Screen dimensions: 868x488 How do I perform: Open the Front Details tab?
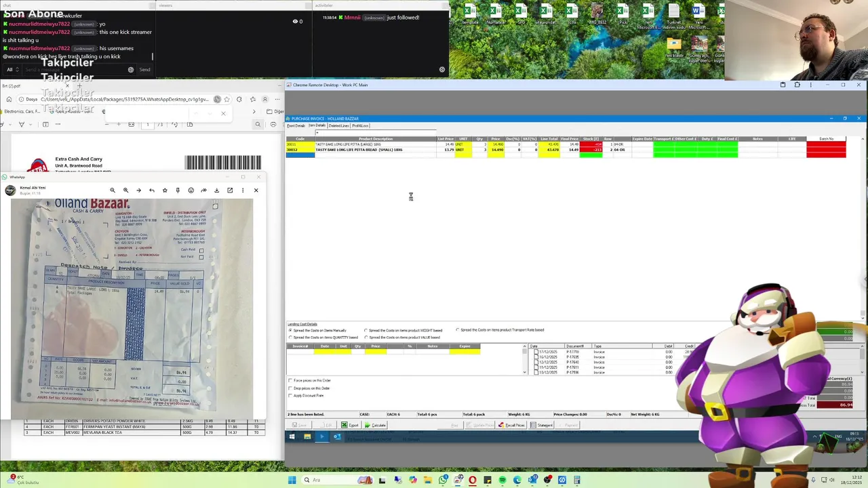(x=296, y=125)
